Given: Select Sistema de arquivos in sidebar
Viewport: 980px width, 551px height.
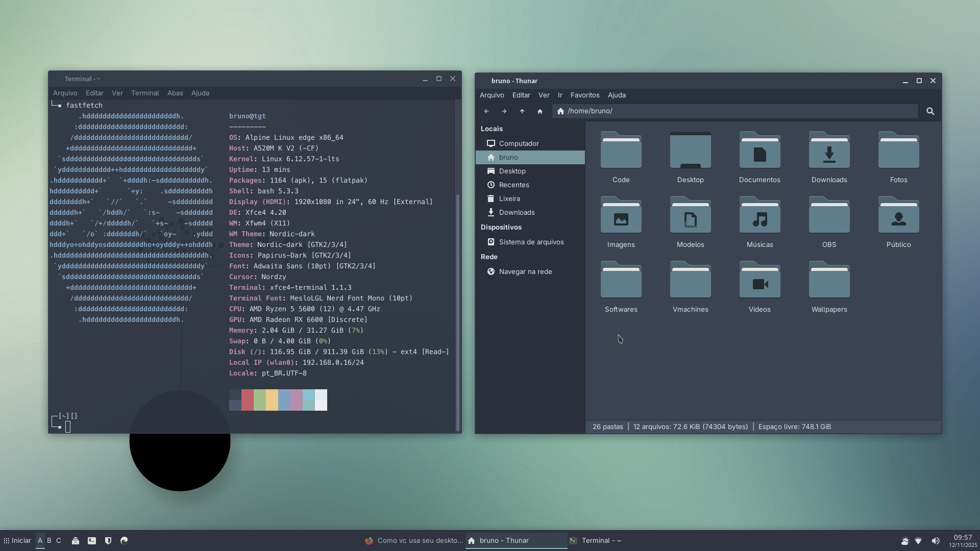Looking at the screenshot, I should pyautogui.click(x=531, y=242).
